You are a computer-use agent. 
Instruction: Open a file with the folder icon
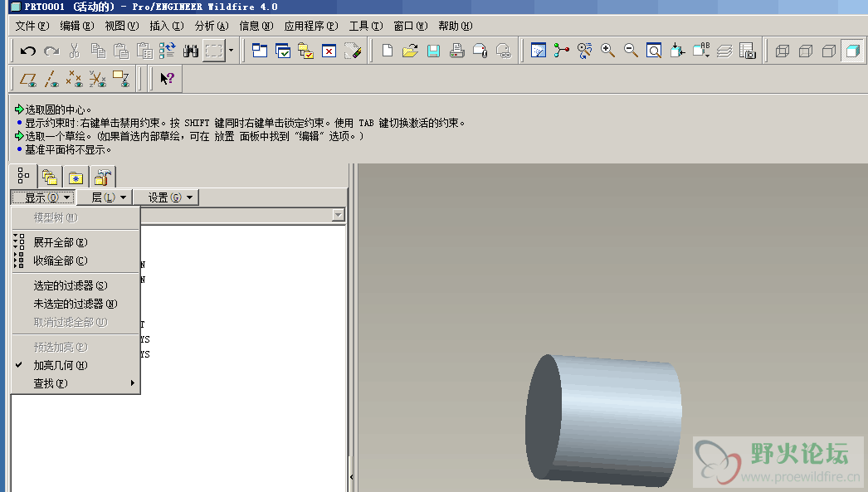pos(410,51)
